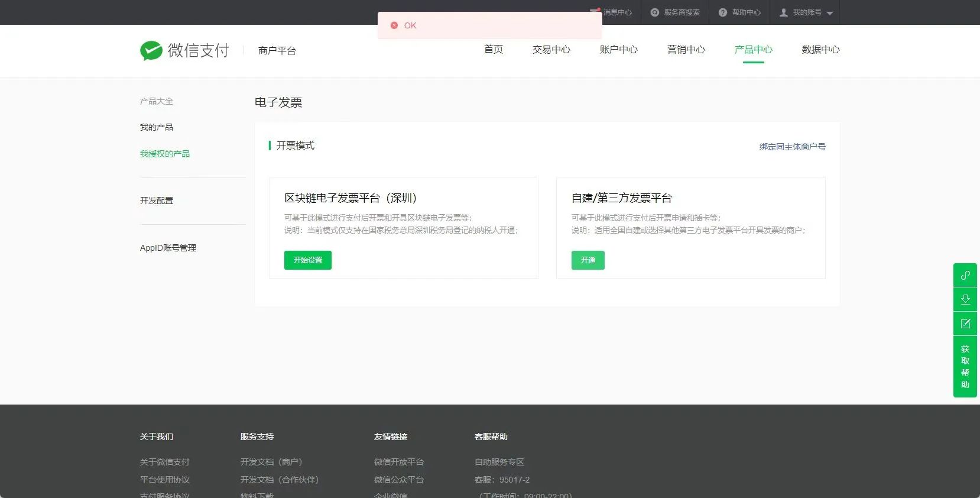This screenshot has height=498, width=980.
Task: Click the 产品大全 sidebar heading
Action: coord(157,101)
